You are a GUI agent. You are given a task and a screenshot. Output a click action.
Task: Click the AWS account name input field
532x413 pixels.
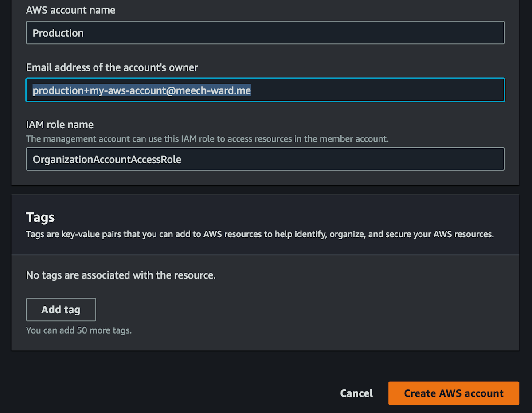pos(265,33)
